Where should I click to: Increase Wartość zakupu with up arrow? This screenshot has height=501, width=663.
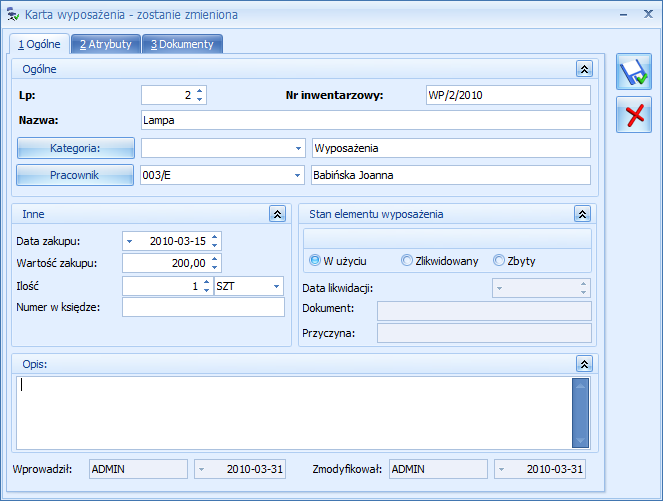pyautogui.click(x=215, y=259)
